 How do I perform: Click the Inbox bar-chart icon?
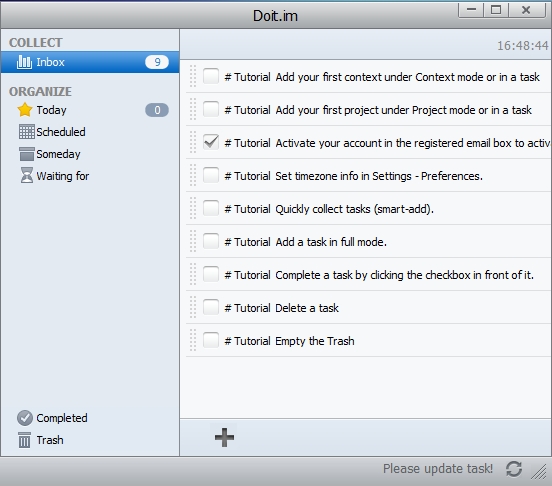click(x=24, y=62)
